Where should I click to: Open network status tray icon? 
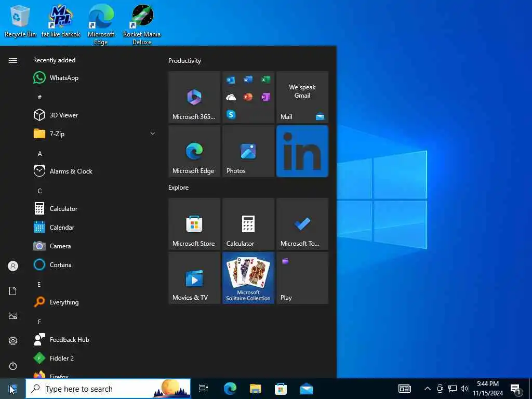click(x=453, y=389)
